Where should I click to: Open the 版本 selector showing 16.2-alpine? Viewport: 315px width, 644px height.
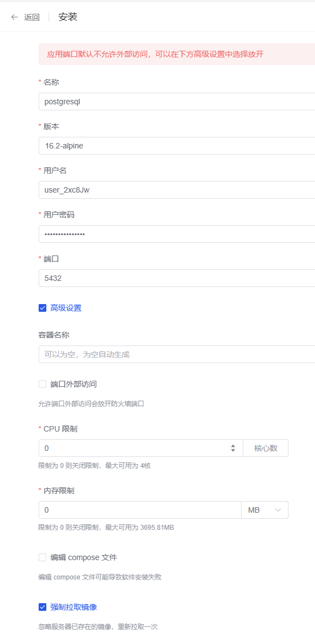[x=177, y=145]
